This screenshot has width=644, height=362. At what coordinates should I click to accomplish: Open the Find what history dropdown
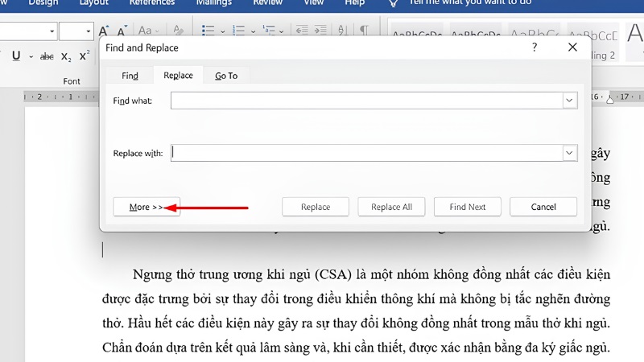click(569, 100)
